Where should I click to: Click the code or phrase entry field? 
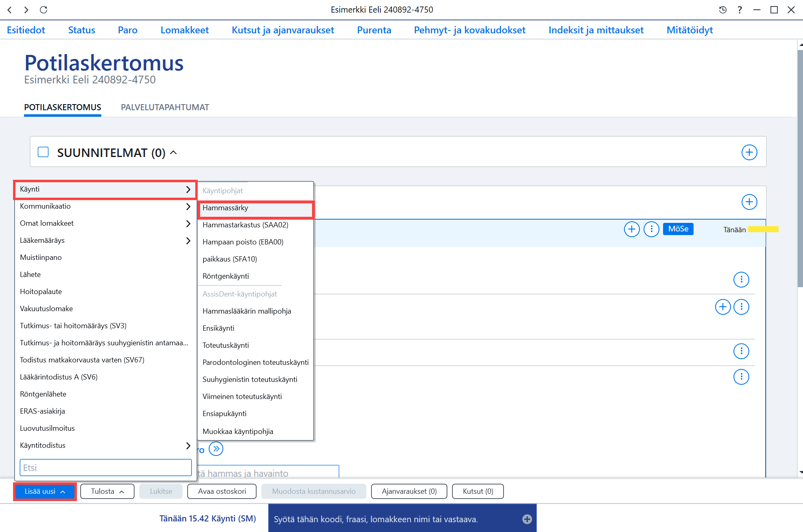click(x=402, y=518)
